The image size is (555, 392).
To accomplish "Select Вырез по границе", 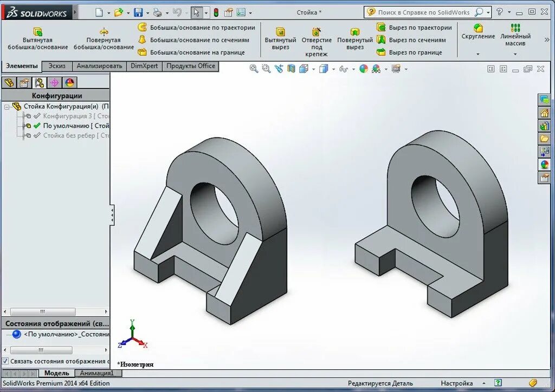I will pos(409,53).
